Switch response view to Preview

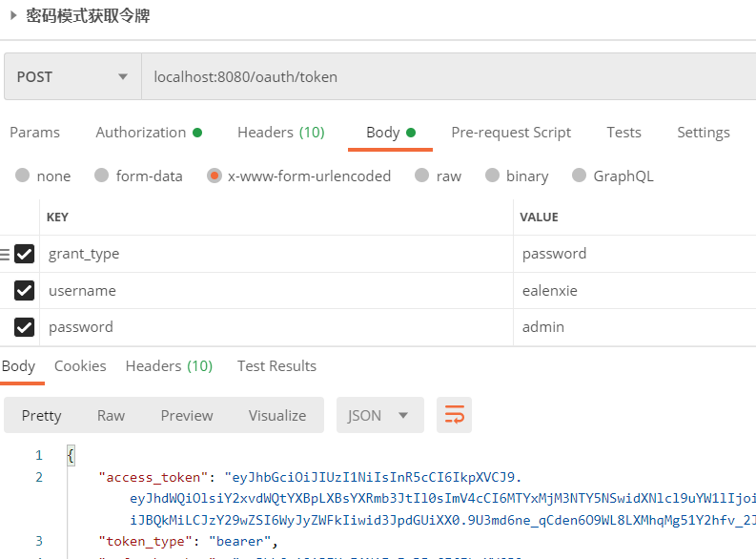(187, 415)
